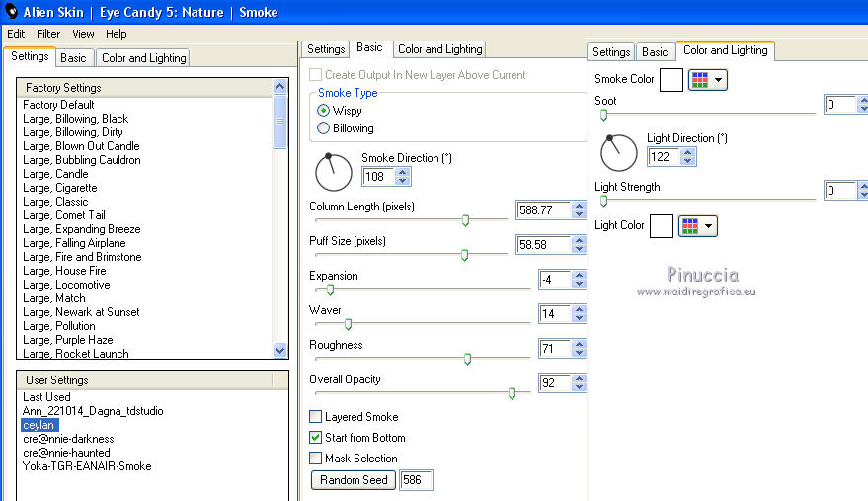868x501 pixels.
Task: Select cre@nnie-darkness user setting
Action: click(x=68, y=439)
